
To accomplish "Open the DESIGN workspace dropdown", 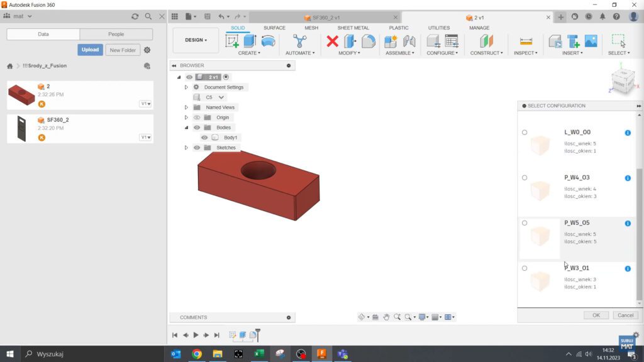I will [x=195, y=39].
